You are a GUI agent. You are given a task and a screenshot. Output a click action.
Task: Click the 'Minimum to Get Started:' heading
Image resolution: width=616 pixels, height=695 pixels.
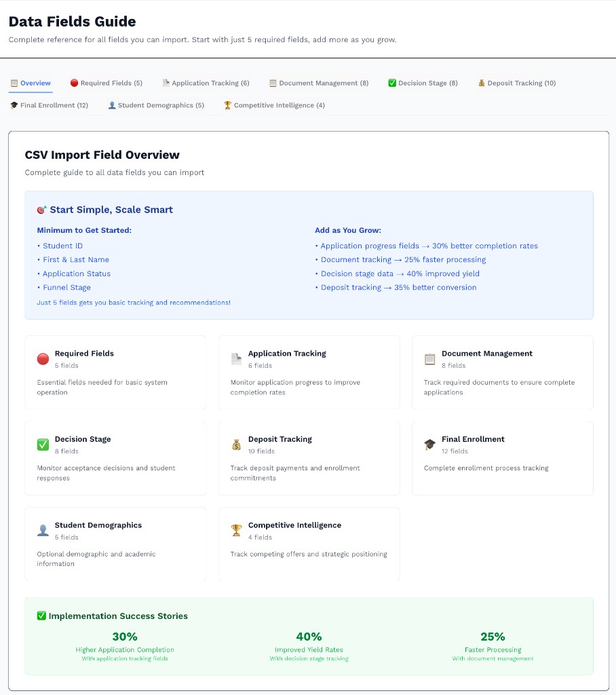[84, 230]
